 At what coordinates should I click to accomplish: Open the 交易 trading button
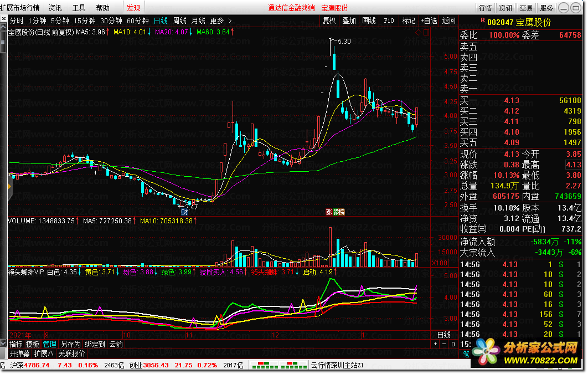[526, 8]
